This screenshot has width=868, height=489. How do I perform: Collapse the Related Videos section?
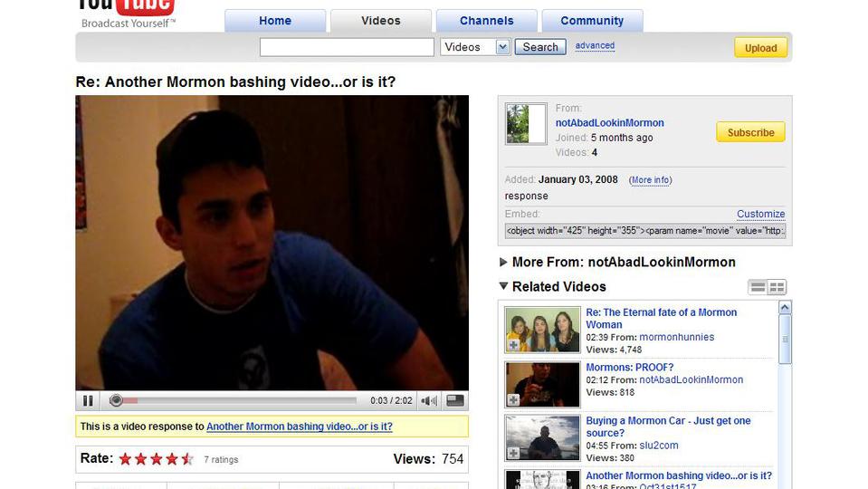click(504, 287)
